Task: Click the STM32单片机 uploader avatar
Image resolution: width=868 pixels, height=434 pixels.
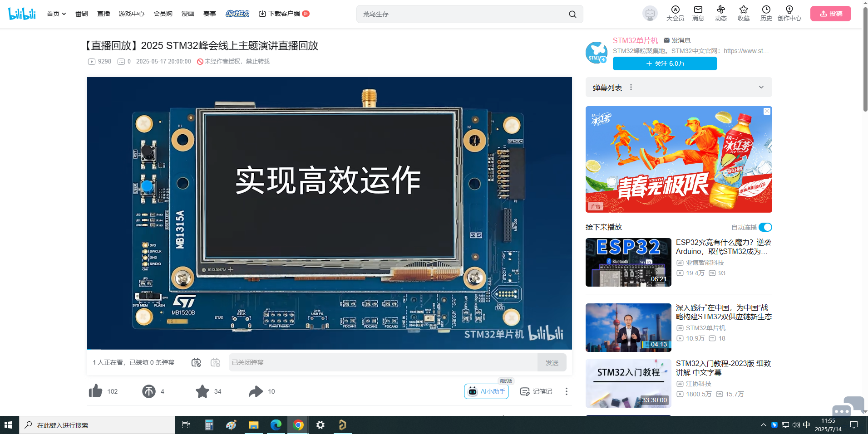Action: click(x=597, y=52)
